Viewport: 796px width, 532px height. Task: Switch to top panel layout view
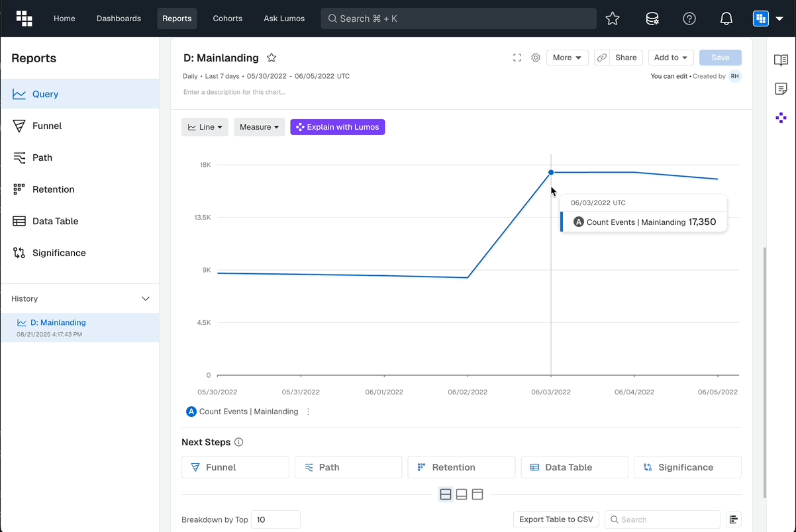[x=477, y=494]
